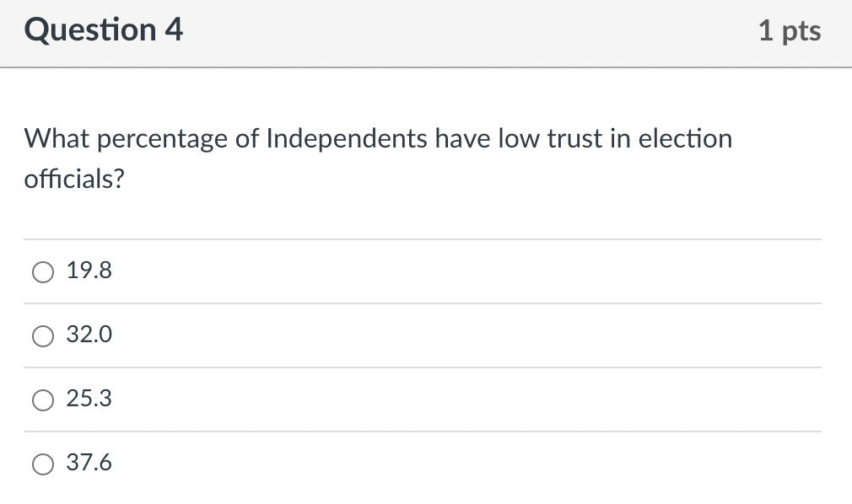Viewport: 852px width, 504px height.
Task: Click the "32.0" answer label text
Action: point(89,335)
